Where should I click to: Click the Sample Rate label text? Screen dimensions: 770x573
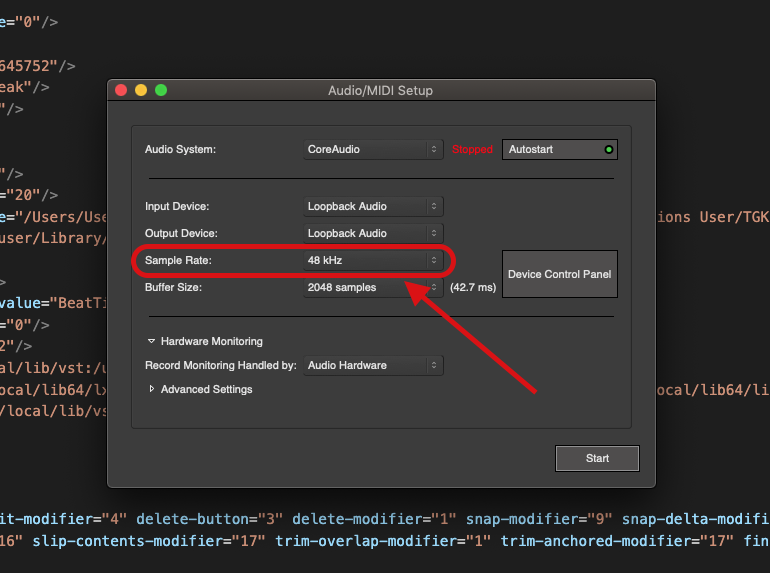179,260
